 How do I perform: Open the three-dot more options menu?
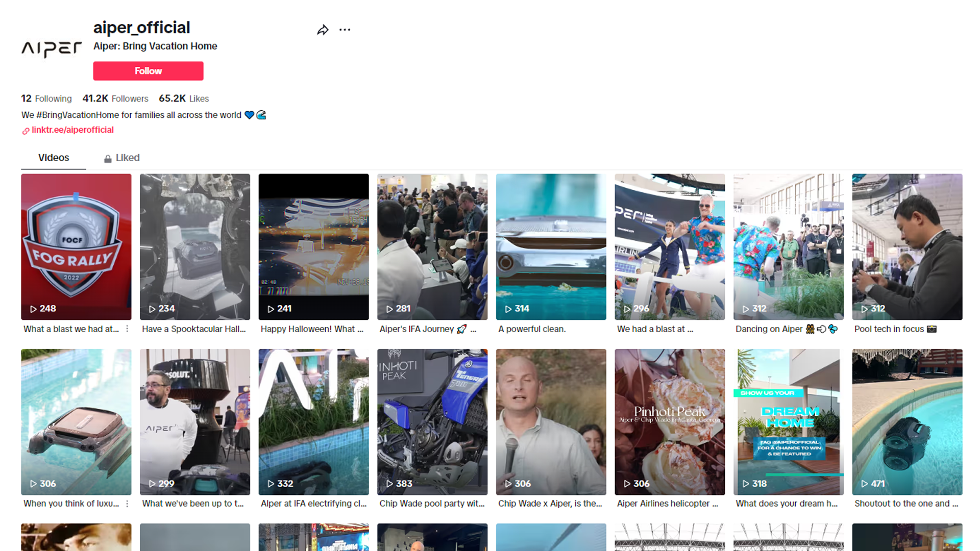tap(345, 30)
